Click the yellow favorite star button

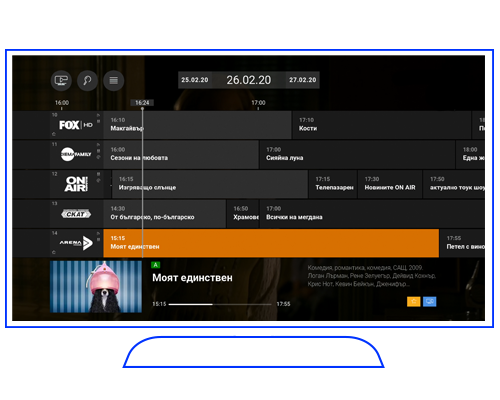tap(414, 302)
